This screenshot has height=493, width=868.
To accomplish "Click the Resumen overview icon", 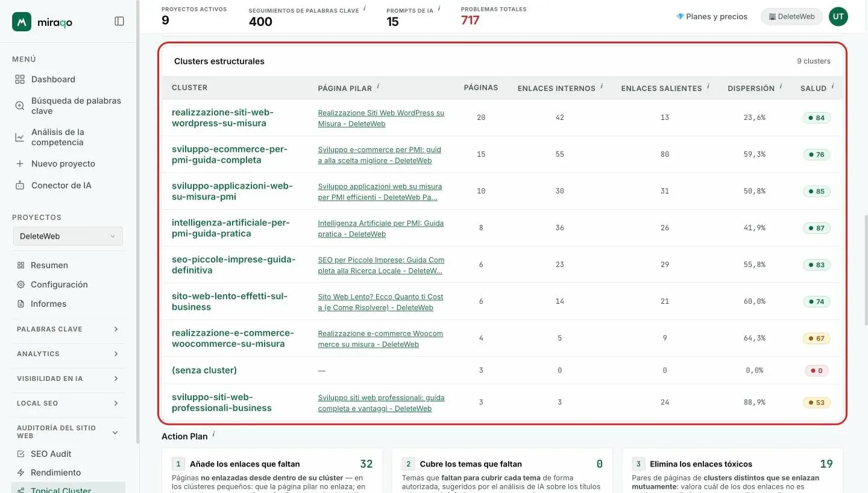I will point(21,265).
